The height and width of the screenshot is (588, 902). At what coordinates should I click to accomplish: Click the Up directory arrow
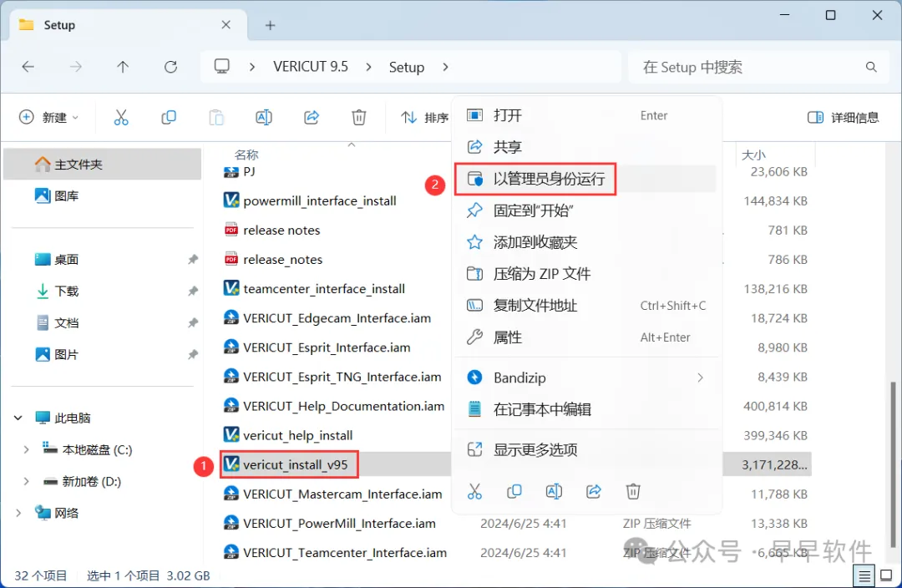point(123,67)
